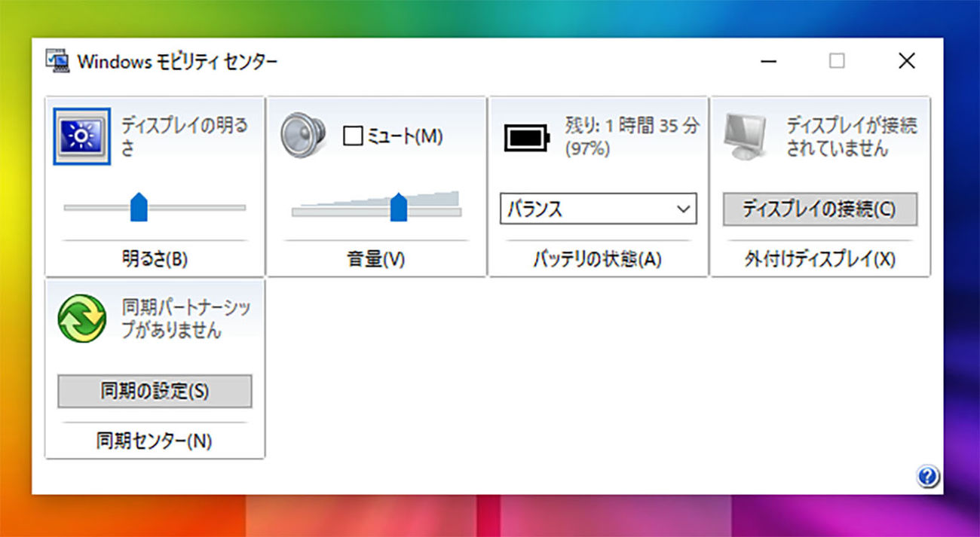Screen dimensions: 980x537
Task: Click the brightness slider thumb
Action: (139, 206)
